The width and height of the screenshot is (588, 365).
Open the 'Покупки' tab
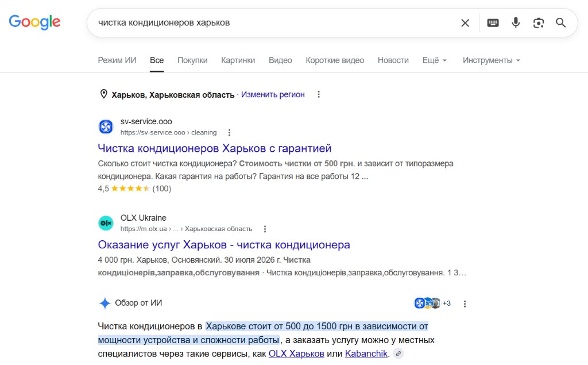point(192,60)
